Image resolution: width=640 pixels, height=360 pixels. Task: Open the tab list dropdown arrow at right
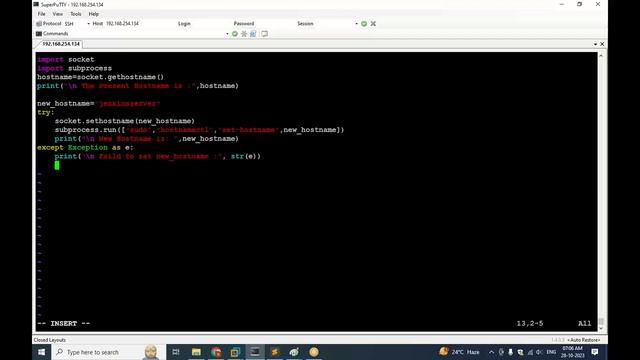(595, 44)
